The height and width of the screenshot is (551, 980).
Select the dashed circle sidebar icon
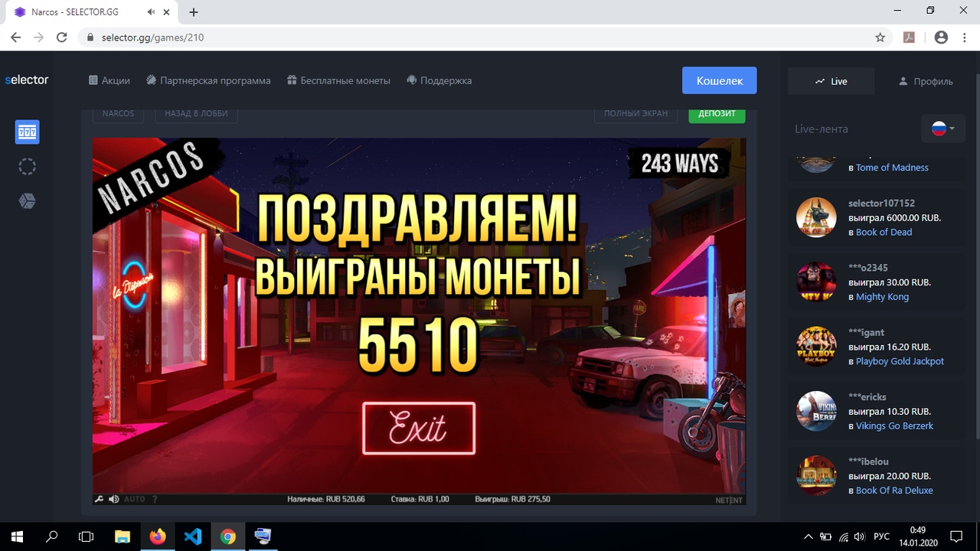coord(27,166)
